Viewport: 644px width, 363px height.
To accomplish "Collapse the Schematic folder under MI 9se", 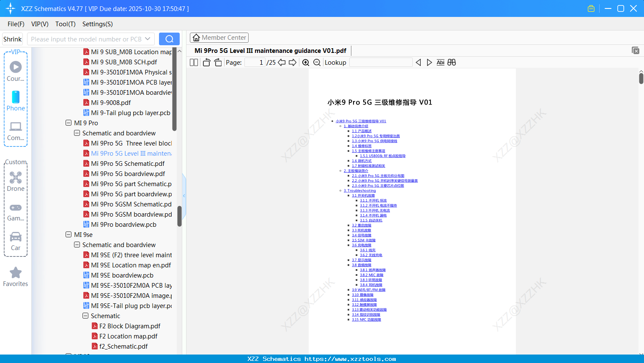I will pos(85,316).
